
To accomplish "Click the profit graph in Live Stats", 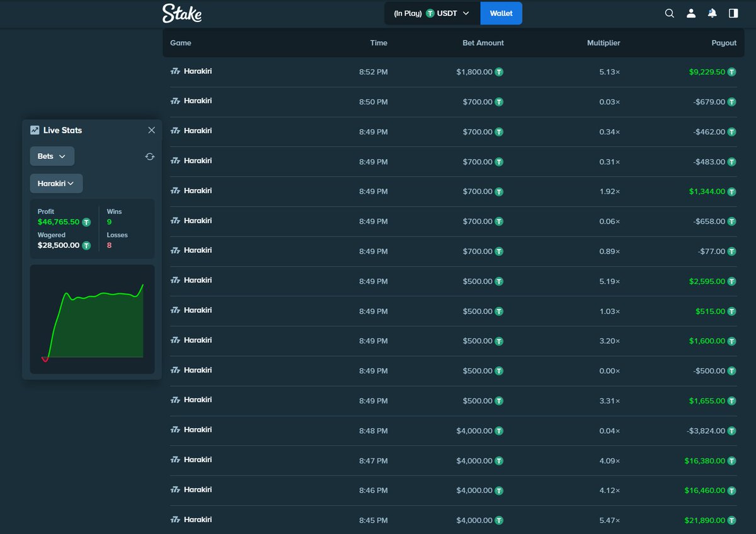I will (92, 320).
